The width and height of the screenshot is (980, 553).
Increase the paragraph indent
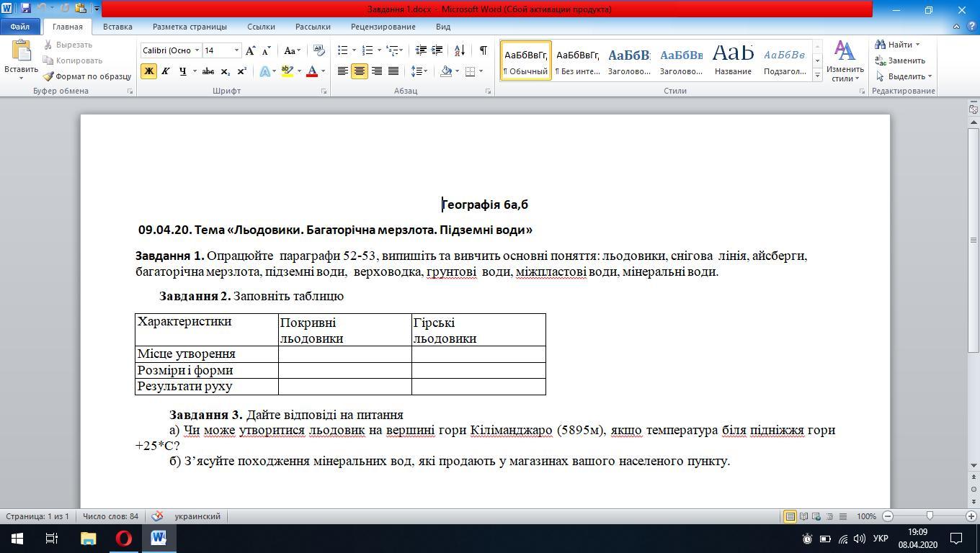[437, 50]
